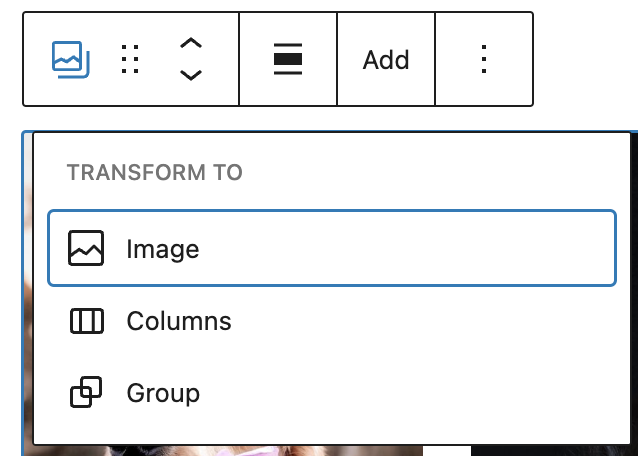Select Image in Transform To list
The image size is (638, 456).
pyautogui.click(x=331, y=248)
